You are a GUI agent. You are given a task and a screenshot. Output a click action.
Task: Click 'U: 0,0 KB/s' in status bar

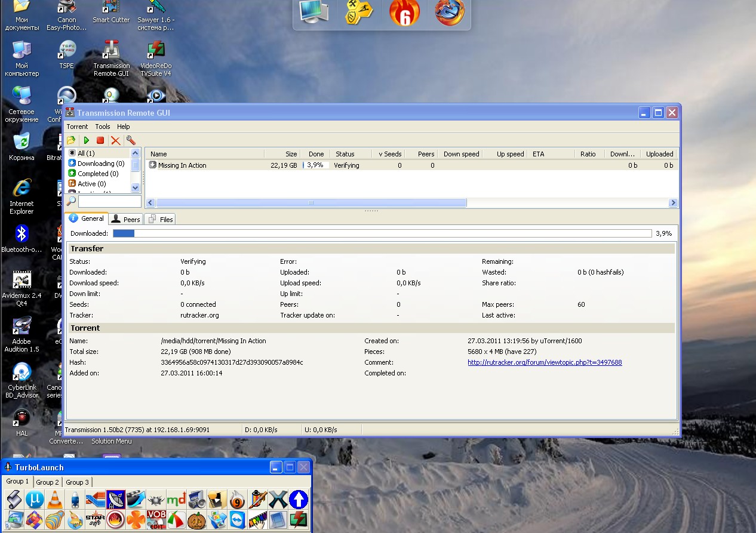coord(321,430)
